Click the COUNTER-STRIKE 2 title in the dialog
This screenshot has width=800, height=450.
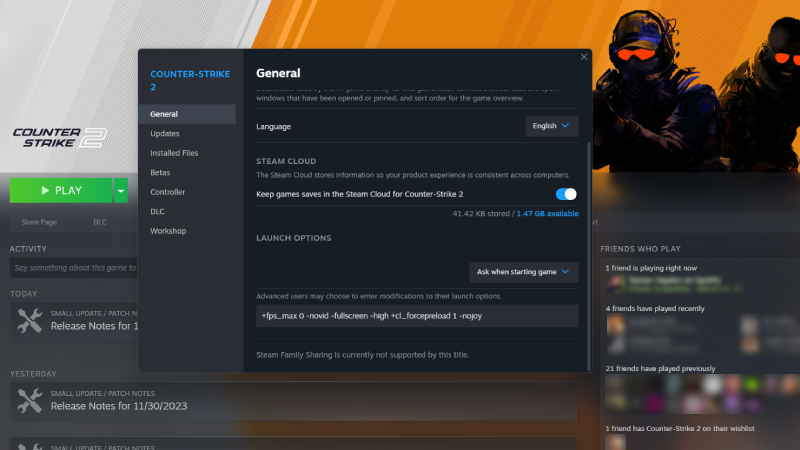click(x=190, y=80)
